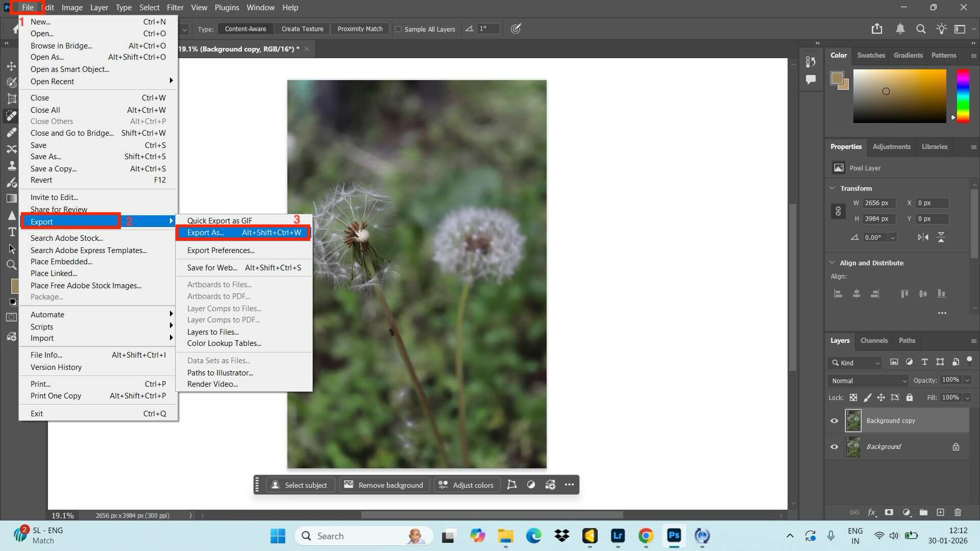Choose Export As from the Export submenu

click(206, 232)
